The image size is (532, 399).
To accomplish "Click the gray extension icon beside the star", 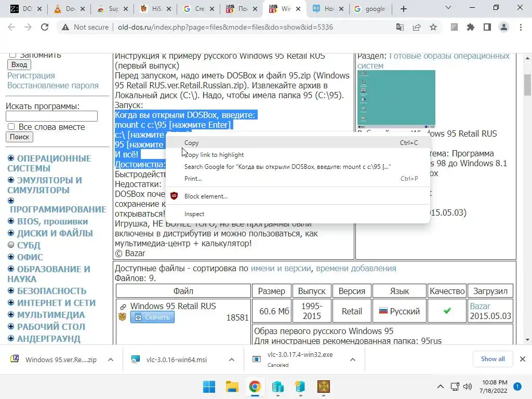I will (x=454, y=27).
